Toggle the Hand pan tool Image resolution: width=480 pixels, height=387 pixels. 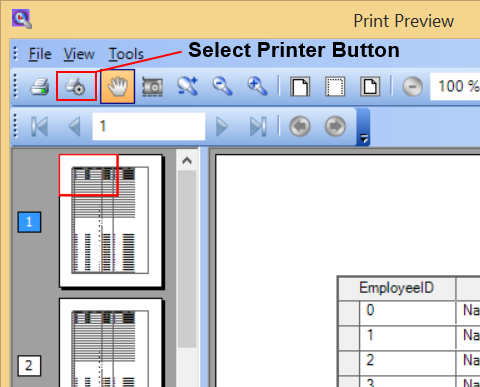(117, 87)
